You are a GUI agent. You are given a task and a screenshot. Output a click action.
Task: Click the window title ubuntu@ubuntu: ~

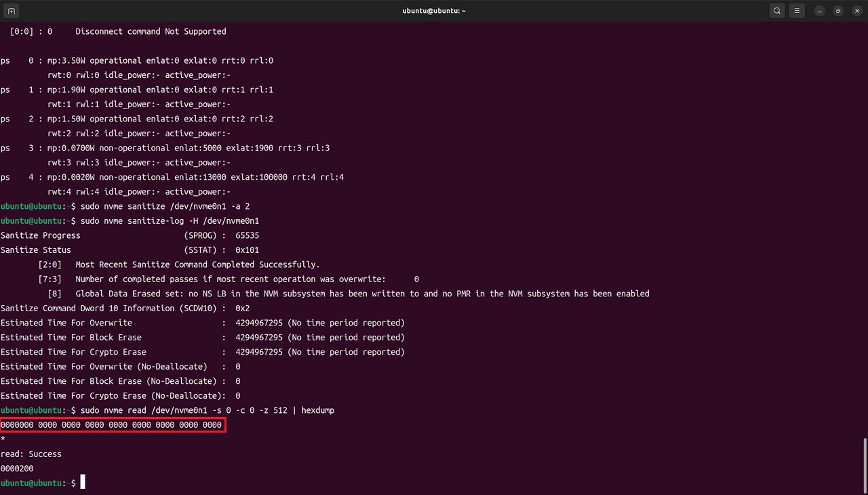(434, 11)
